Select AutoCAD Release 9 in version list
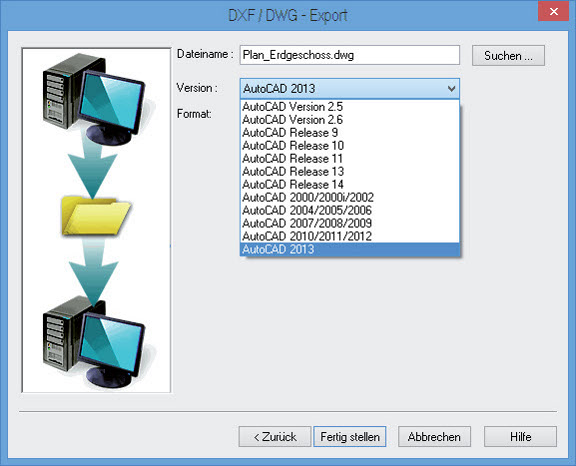The image size is (576, 466). (350, 133)
